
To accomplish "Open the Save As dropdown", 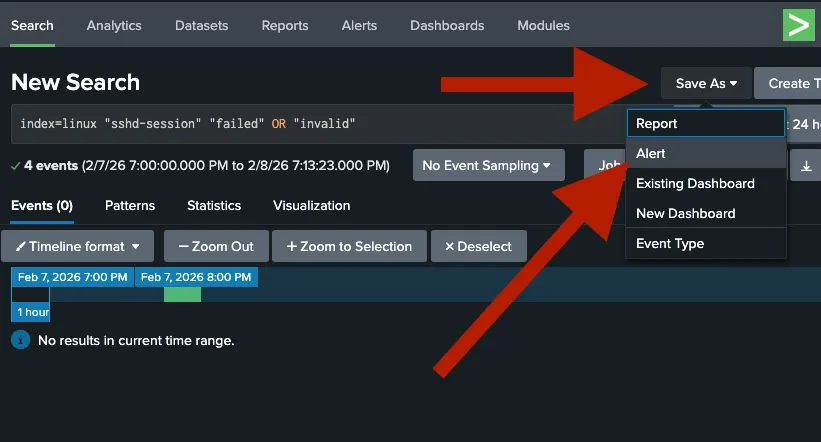I will (x=706, y=83).
